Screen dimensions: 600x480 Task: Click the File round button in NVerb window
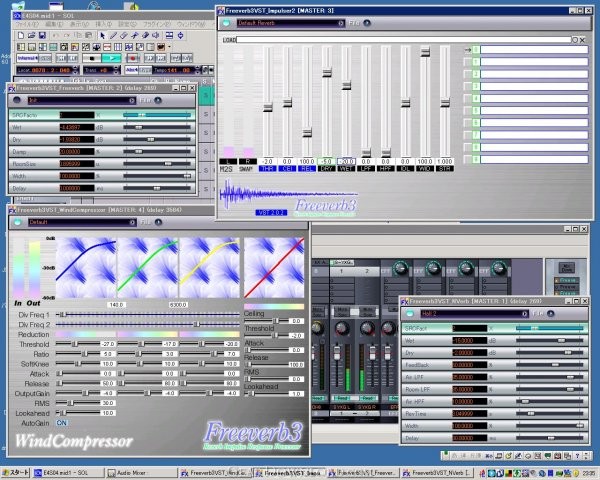click(551, 314)
